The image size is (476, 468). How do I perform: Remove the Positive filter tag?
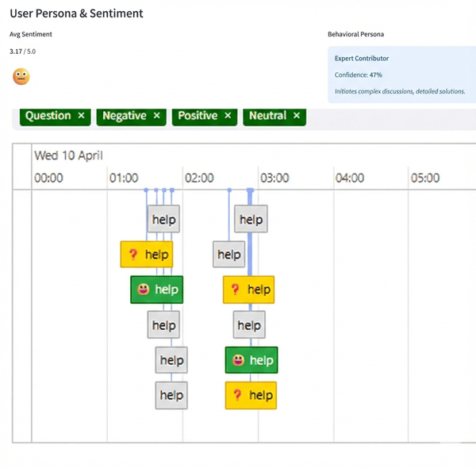(x=228, y=116)
